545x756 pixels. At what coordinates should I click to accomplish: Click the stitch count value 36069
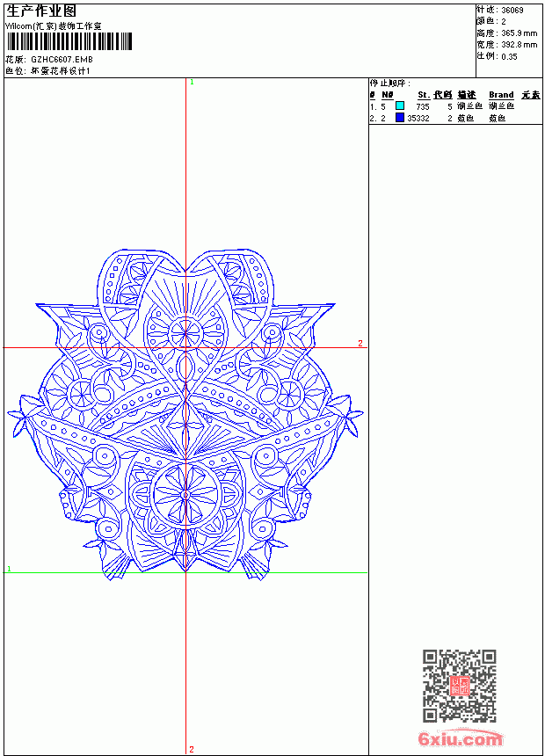[512, 11]
